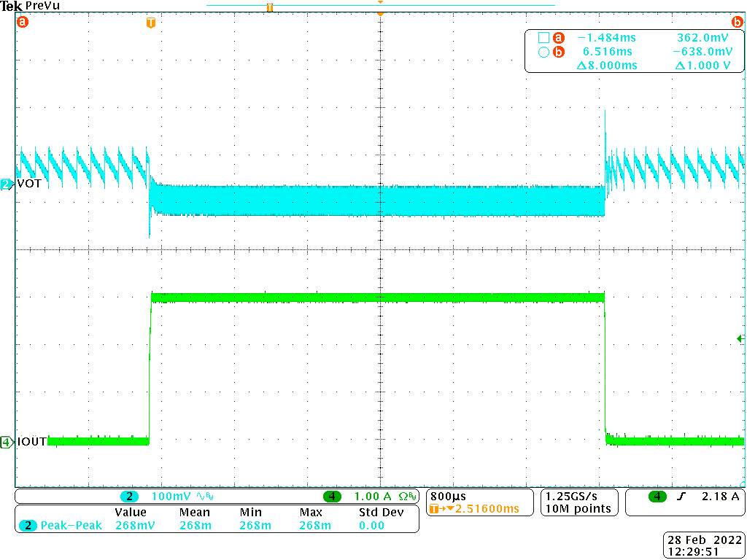Select the cyan Channel 2 scale badge
This screenshot has width=747, height=560.
click(130, 496)
